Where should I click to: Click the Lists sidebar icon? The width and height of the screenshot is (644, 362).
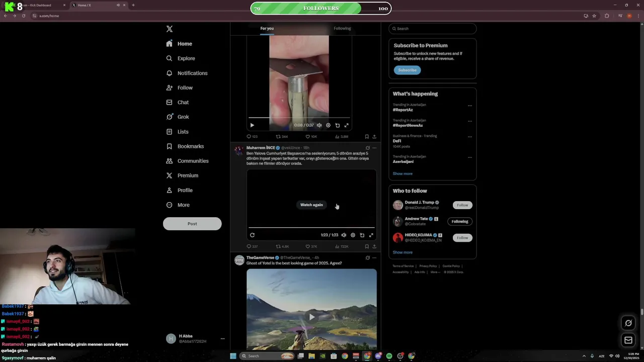tap(169, 132)
